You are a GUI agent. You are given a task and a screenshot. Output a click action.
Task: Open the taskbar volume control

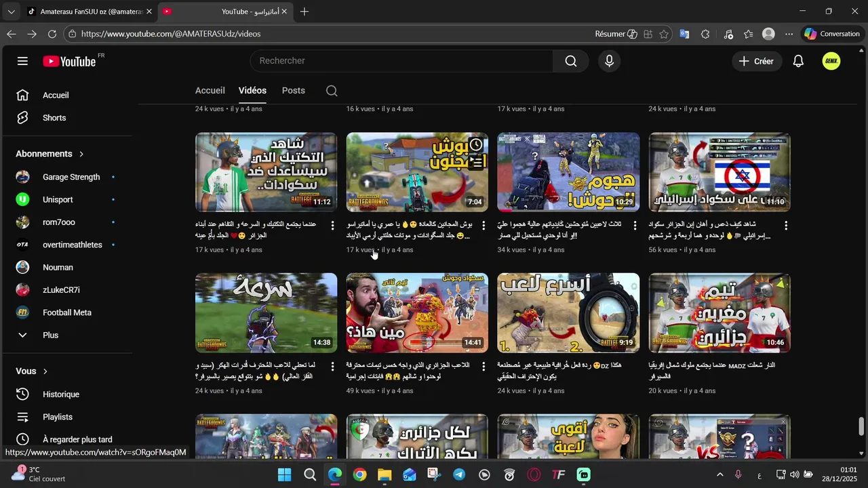click(794, 474)
